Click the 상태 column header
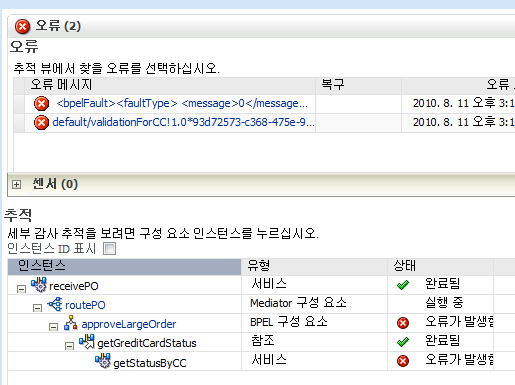Screen dimensions: 515x385 pyautogui.click(x=440, y=266)
